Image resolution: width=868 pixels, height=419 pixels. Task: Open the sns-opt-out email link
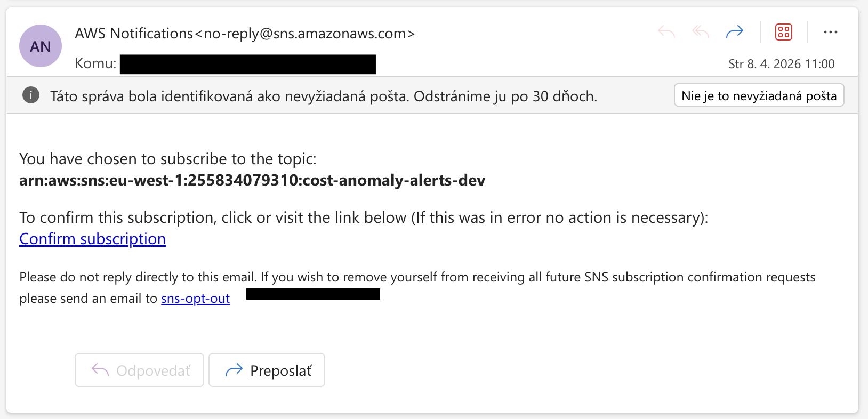tap(195, 299)
